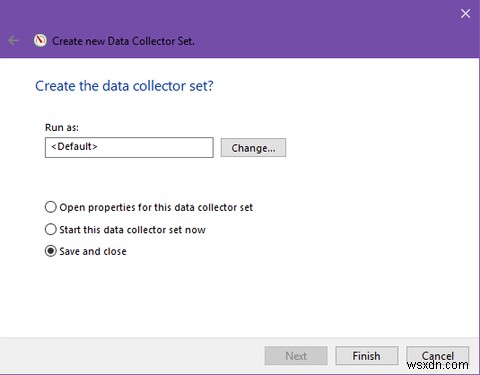
Task: Click the back arrow in the title bar
Action: [13, 41]
